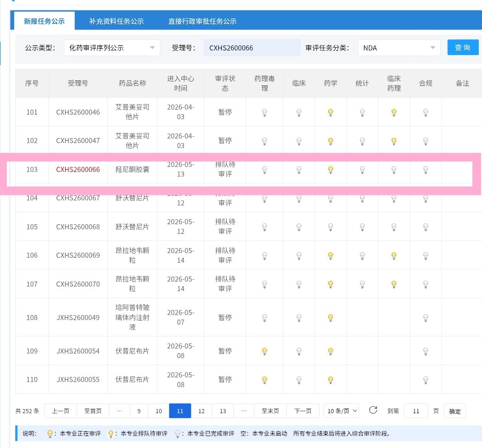Click the 合规 bulb icon in row 103
This screenshot has width=482, height=448.
tap(426, 170)
